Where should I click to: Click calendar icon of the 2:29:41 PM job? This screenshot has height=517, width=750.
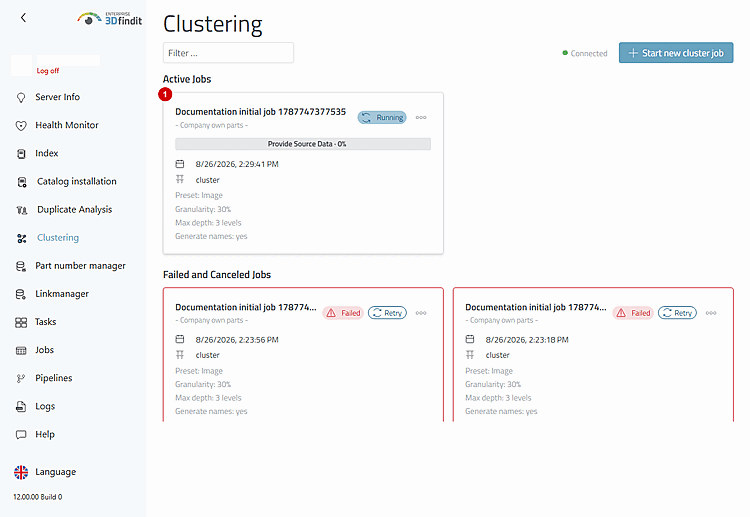coord(180,164)
